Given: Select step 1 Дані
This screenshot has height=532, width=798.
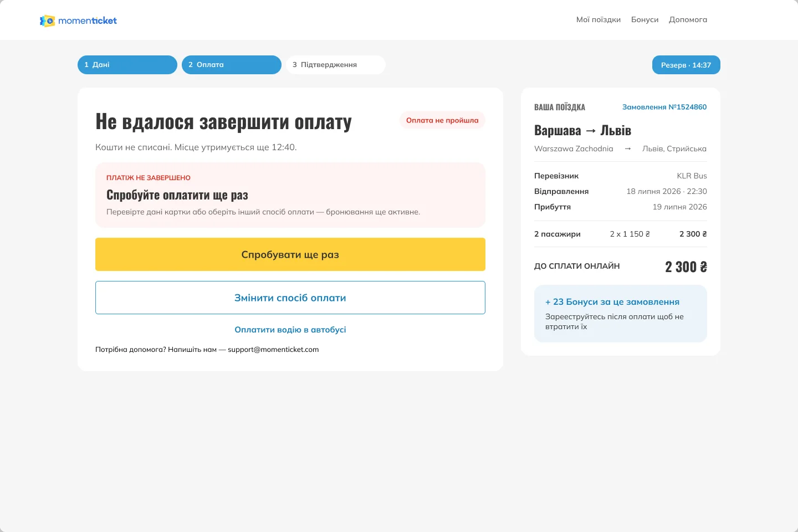Looking at the screenshot, I should click(x=127, y=65).
